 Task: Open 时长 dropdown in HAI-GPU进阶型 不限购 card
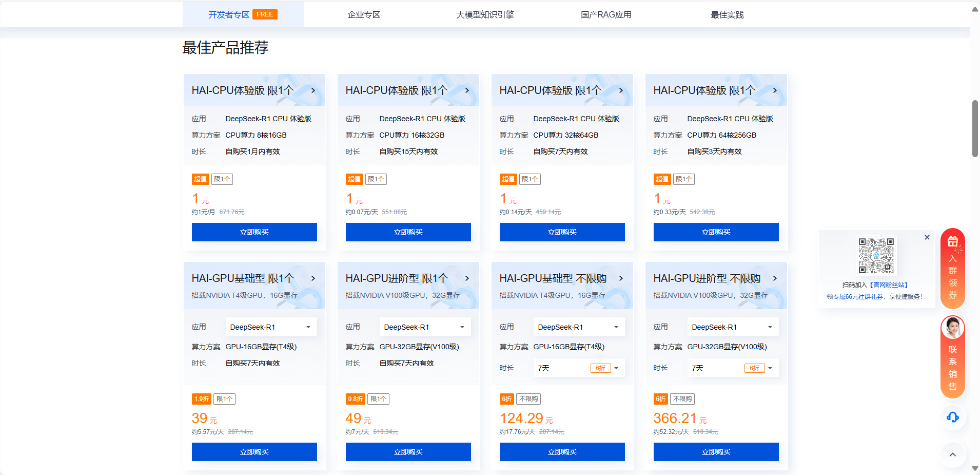(733, 368)
